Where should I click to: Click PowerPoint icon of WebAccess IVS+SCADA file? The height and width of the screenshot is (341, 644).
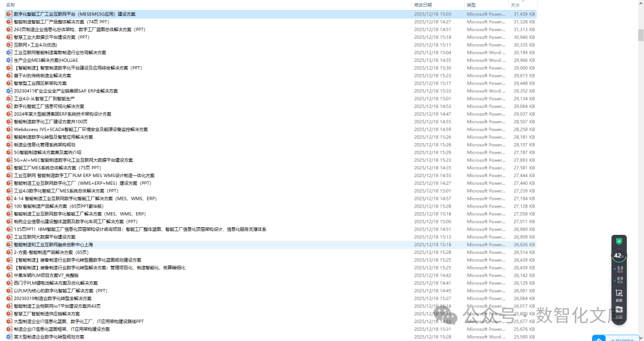pos(10,129)
